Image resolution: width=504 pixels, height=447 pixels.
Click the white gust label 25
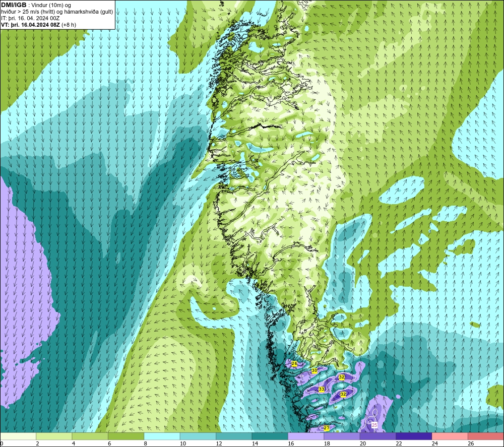374,425
